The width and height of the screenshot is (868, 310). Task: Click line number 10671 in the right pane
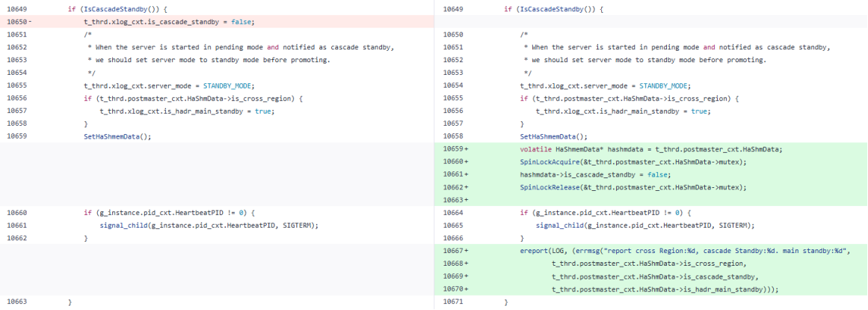[454, 302]
